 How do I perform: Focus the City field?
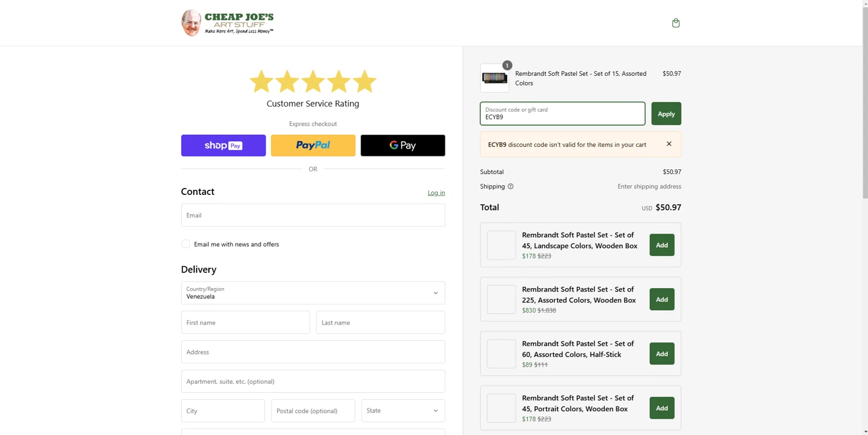[x=223, y=411]
